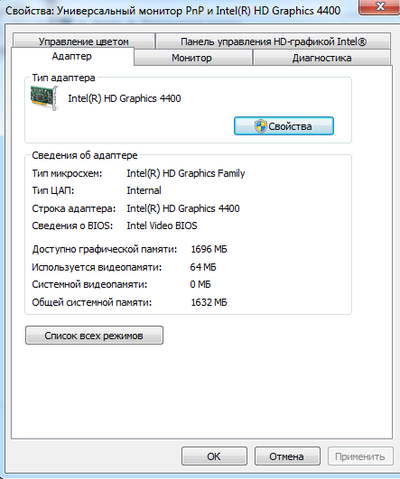The height and width of the screenshot is (479, 400).
Task: Click the value Intel Video BIOS
Action: (x=162, y=226)
